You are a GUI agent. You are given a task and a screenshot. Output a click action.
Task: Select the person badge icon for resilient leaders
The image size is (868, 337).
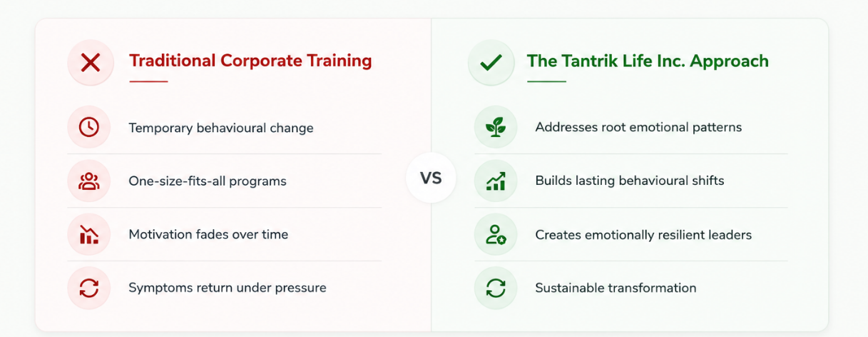click(496, 234)
